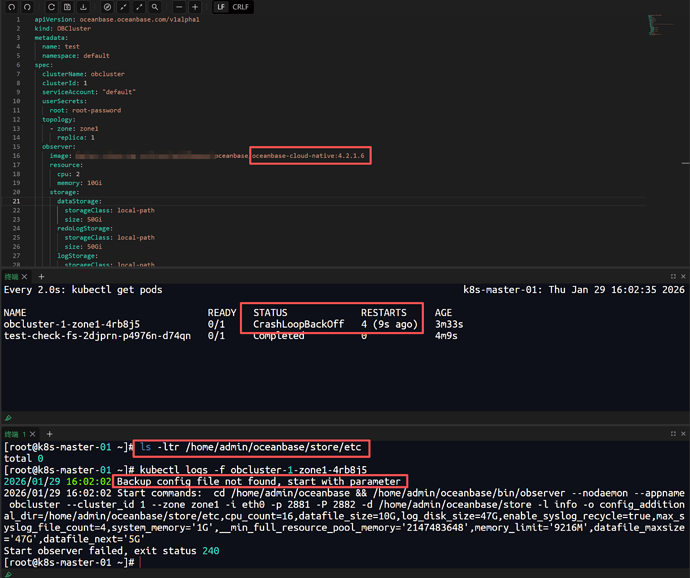Click the download icon in toolbar
The image size is (690, 578).
[x=83, y=7]
